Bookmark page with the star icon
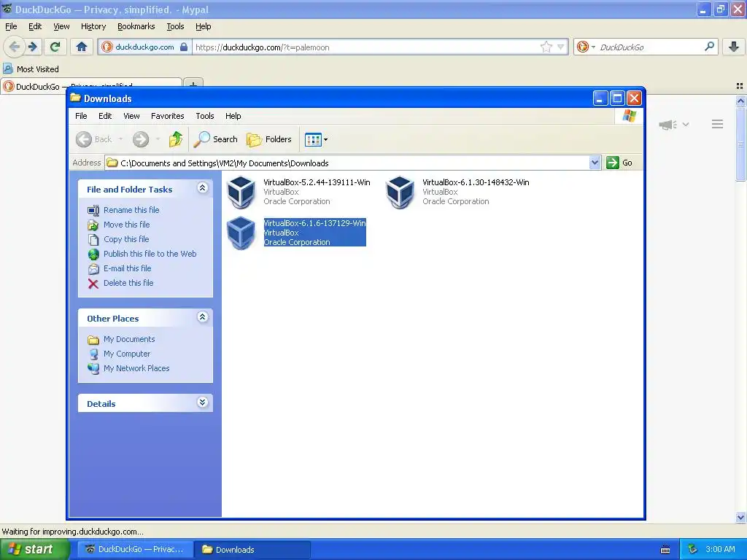The height and width of the screenshot is (560, 747). coord(546,47)
